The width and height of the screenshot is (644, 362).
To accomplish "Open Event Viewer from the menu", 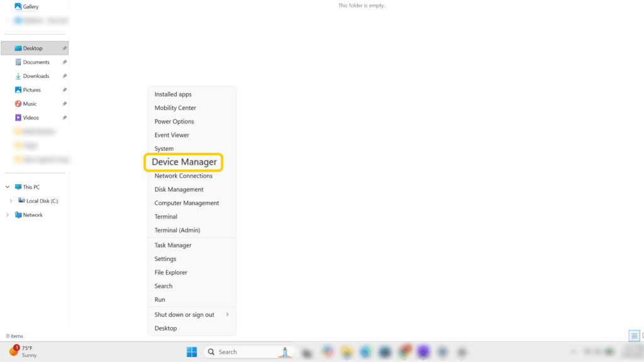I will [172, 134].
